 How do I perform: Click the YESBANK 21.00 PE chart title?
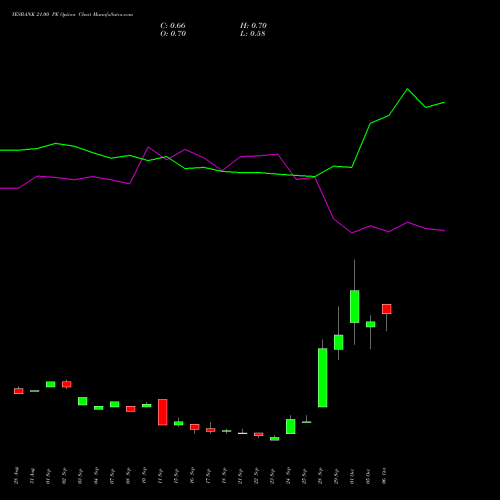point(72,15)
